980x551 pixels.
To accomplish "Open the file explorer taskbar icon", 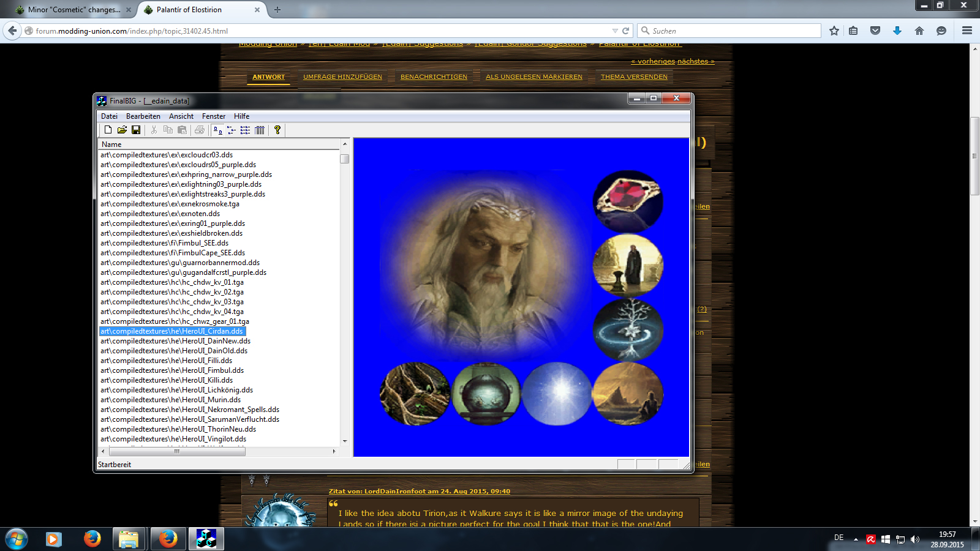I will click(129, 539).
